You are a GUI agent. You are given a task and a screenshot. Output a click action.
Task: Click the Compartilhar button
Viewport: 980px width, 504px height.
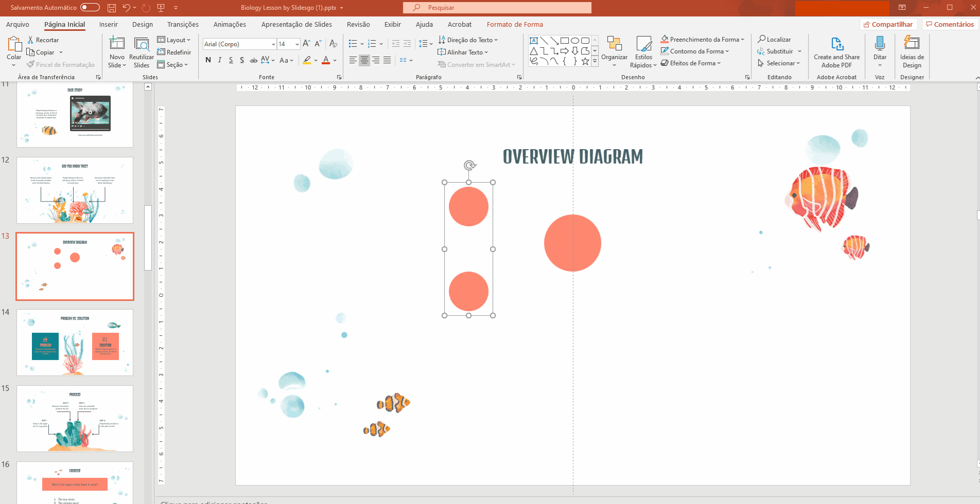[x=888, y=24]
